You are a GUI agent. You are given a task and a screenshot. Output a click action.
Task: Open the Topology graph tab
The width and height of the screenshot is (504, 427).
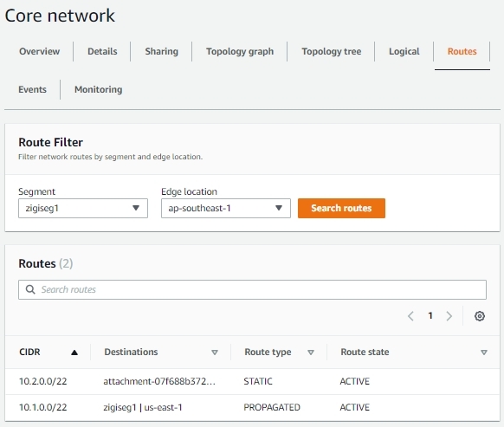point(240,51)
